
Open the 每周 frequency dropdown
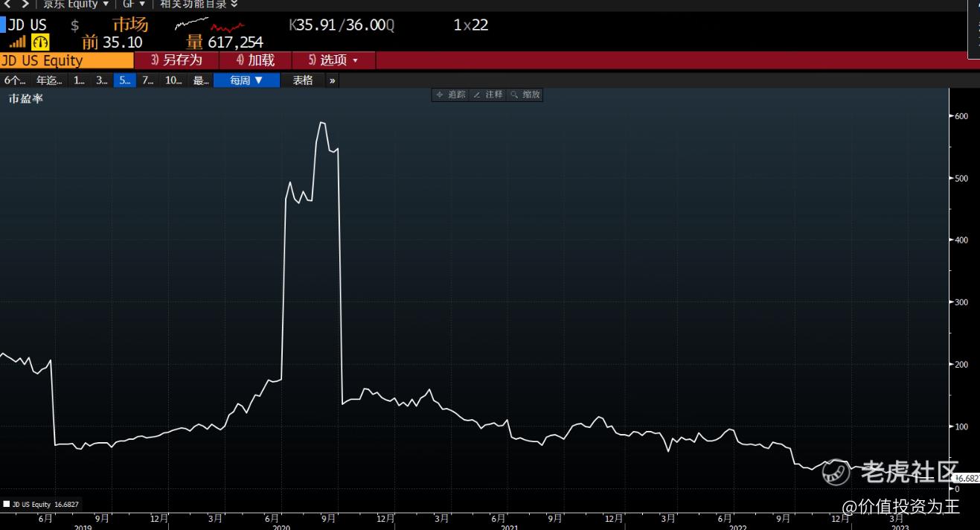[x=246, y=80]
